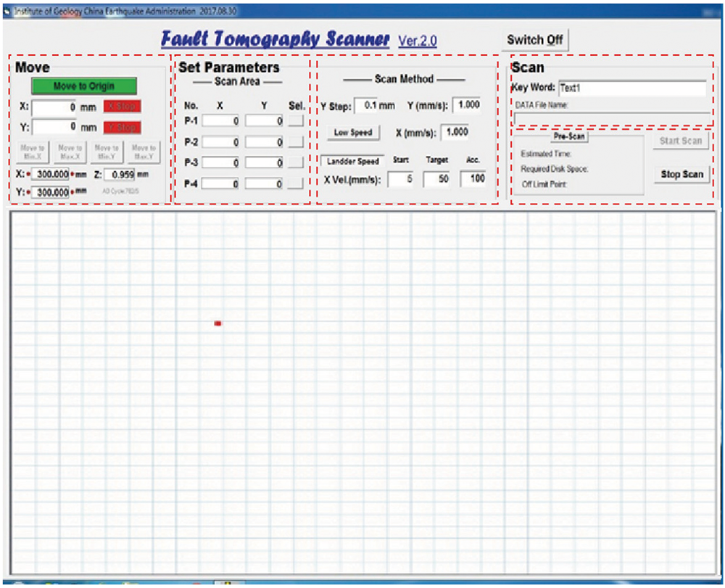Viewport: 725px width, 588px height.
Task: Toggle the P-1 Sel. box
Action: 296,121
